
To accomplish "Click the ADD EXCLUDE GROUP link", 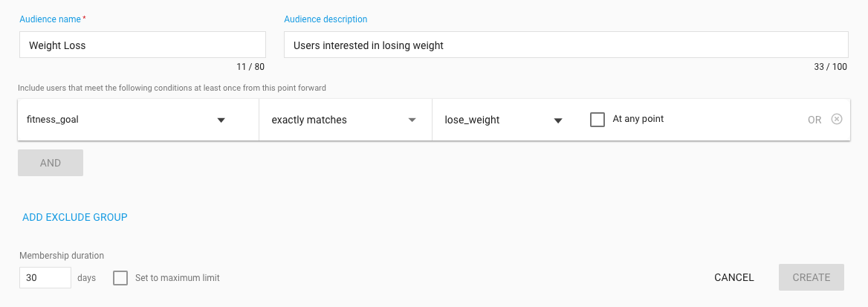I will tap(75, 217).
